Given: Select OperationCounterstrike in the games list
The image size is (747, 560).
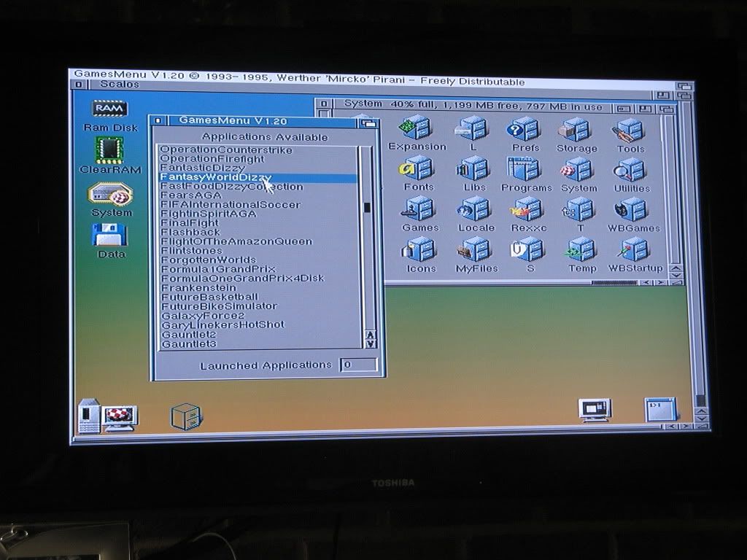Looking at the screenshot, I should pos(258,149).
